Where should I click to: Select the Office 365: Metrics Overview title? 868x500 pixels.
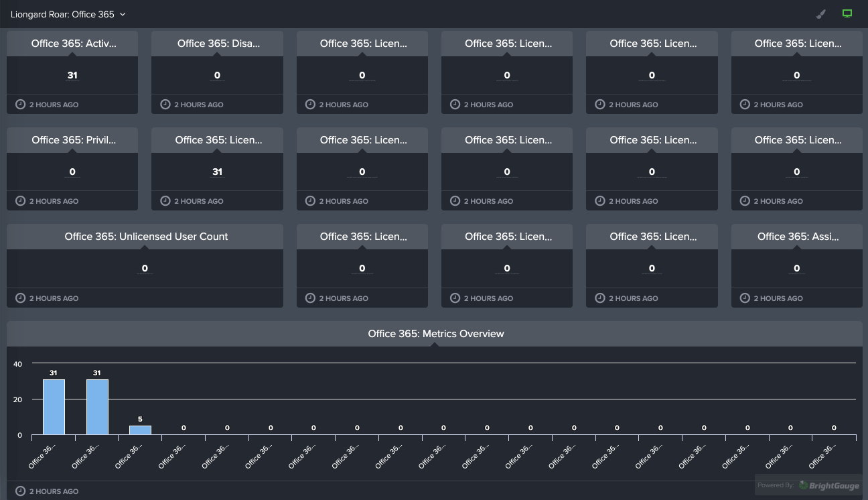[436, 334]
